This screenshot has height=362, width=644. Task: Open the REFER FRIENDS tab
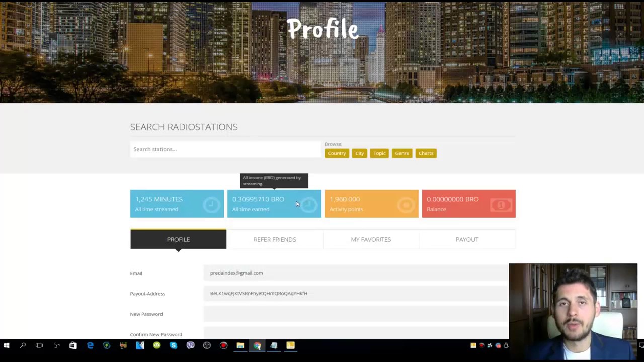pyautogui.click(x=275, y=239)
